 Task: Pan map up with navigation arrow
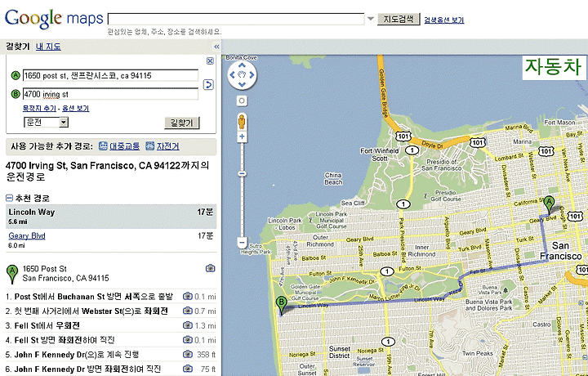242,65
